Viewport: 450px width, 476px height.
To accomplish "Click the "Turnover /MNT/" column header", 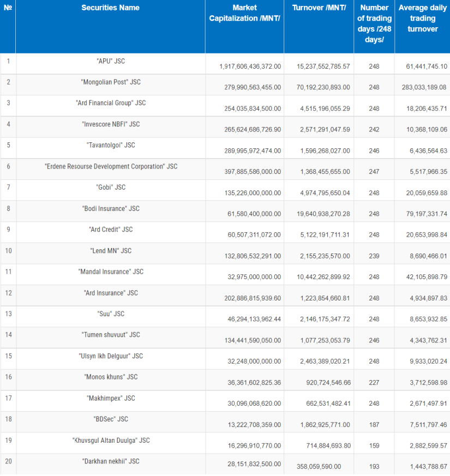I will pyautogui.click(x=319, y=8).
